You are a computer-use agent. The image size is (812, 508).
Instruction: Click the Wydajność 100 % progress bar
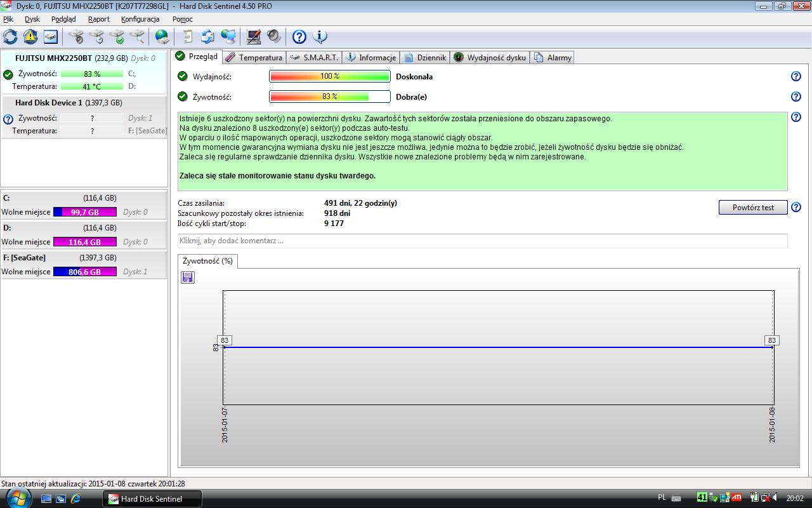click(x=330, y=77)
